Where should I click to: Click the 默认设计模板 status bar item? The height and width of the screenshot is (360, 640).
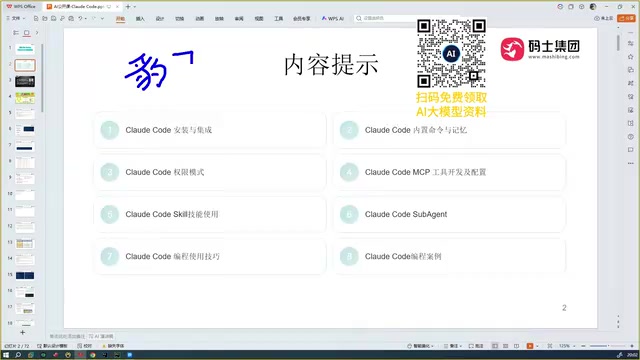click(52, 346)
